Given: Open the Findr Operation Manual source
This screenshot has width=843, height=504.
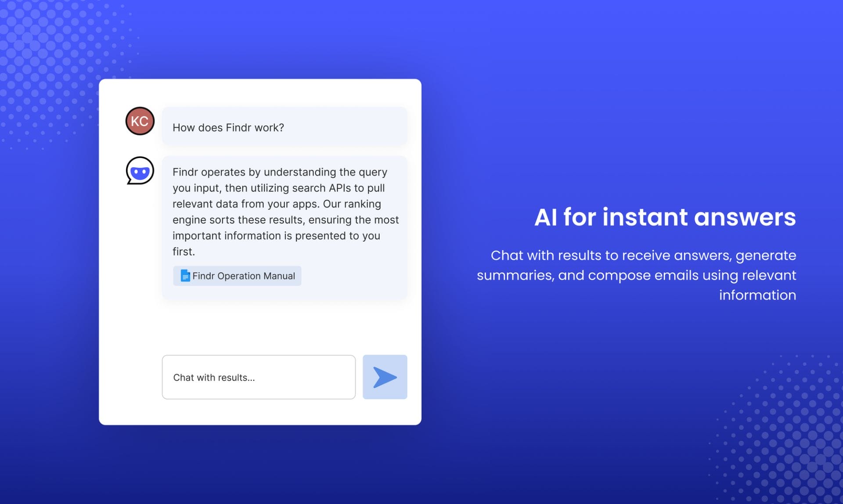Looking at the screenshot, I should point(244,276).
